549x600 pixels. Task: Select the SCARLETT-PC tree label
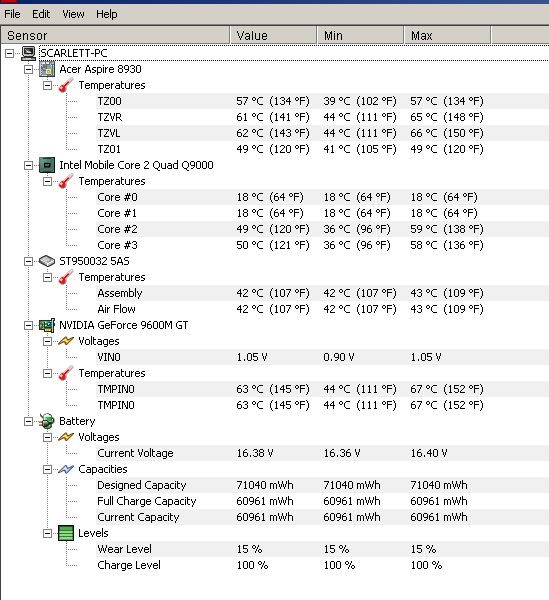[x=73, y=53]
